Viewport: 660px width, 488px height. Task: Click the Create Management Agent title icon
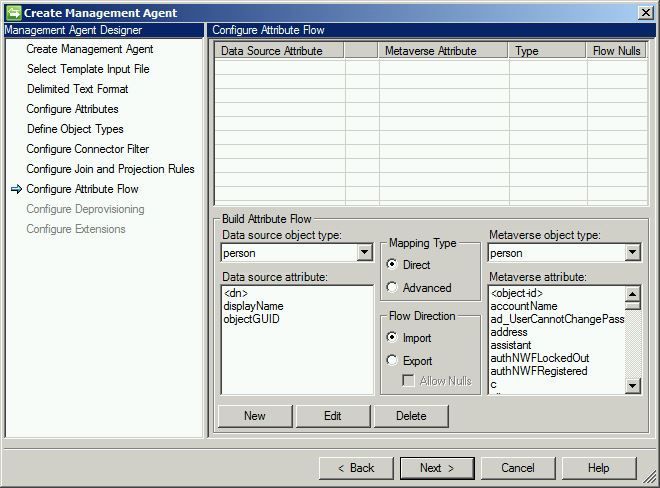13,13
